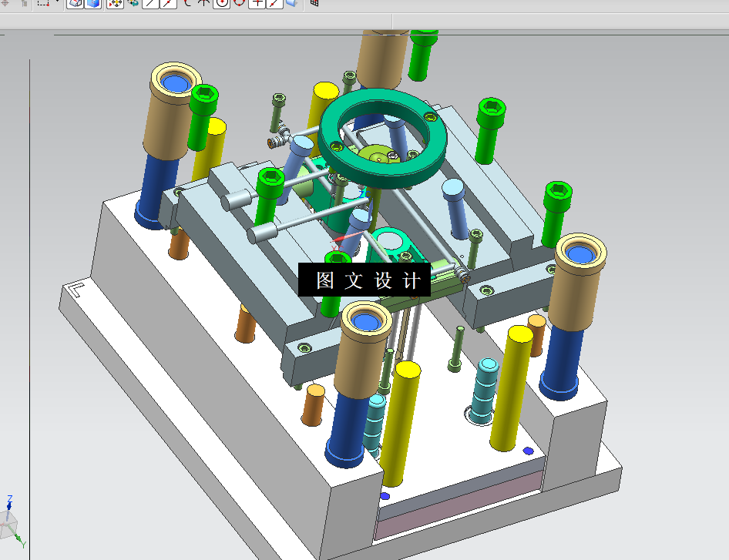The image size is (729, 560).
Task: Click the blue solid cube toolbar icon
Action: (93, 3)
